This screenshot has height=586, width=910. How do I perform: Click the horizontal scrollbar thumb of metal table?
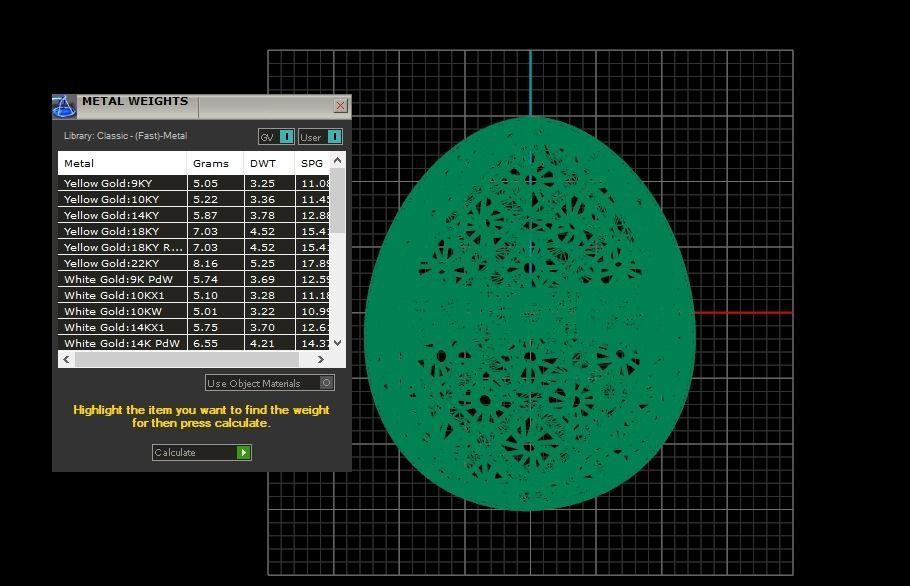point(187,360)
